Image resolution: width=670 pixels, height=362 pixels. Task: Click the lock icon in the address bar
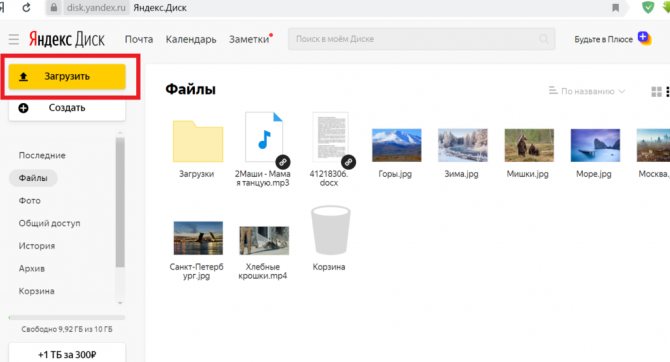[x=54, y=8]
